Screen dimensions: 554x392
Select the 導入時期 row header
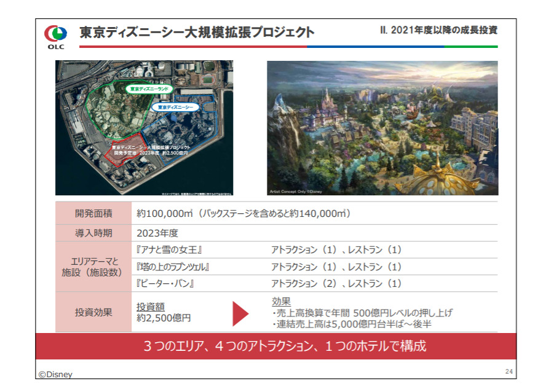pos(93,233)
